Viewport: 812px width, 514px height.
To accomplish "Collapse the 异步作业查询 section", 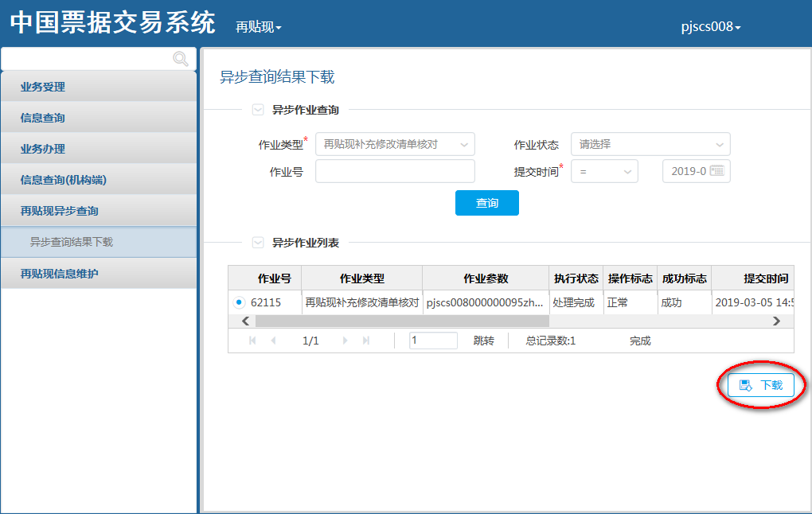I will coord(257,110).
